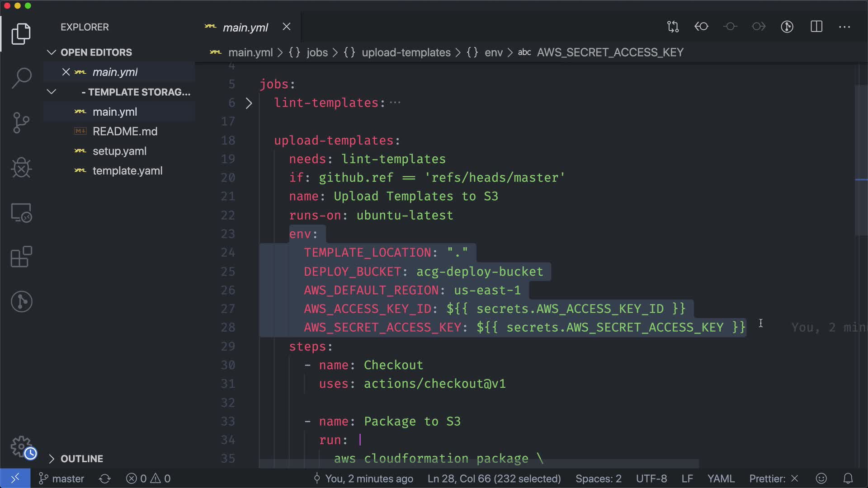Collapse the OPEN EDITORS section
The width and height of the screenshot is (868, 488).
click(52, 52)
